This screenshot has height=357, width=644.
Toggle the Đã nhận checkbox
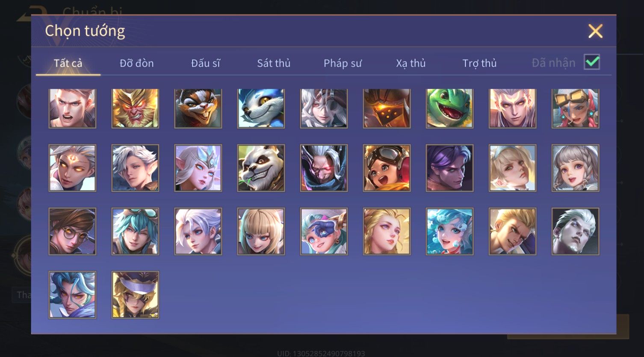(592, 62)
